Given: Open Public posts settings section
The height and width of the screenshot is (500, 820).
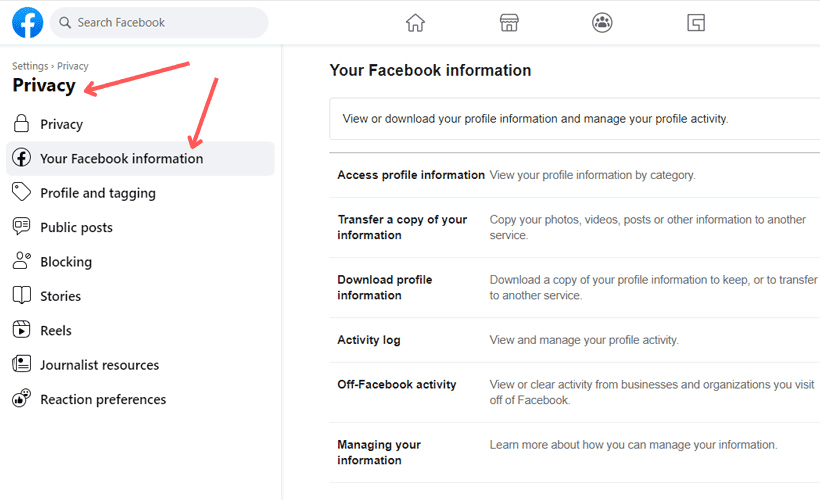Looking at the screenshot, I should [x=76, y=227].
